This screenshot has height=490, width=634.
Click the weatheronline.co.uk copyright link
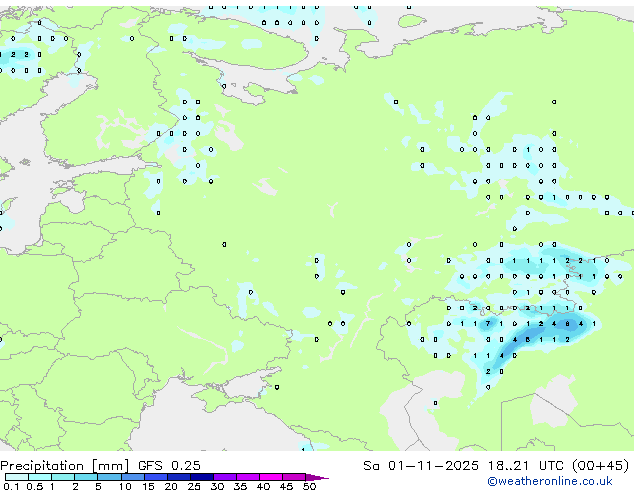pos(550,481)
